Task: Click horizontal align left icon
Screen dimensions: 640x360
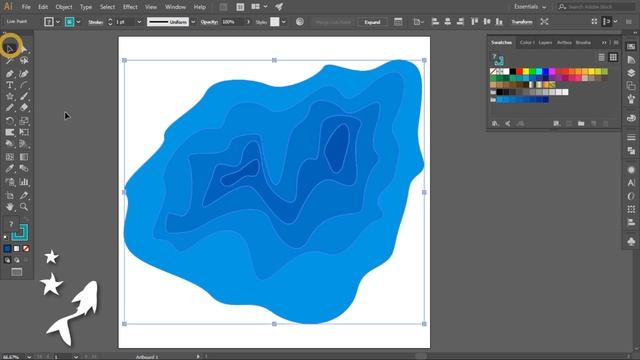Action: tap(436, 22)
